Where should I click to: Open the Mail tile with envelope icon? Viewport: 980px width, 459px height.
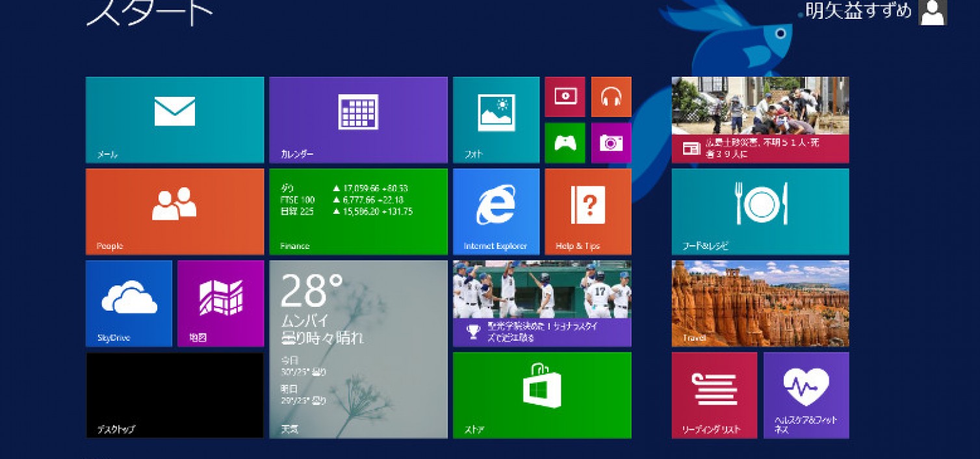(175, 120)
